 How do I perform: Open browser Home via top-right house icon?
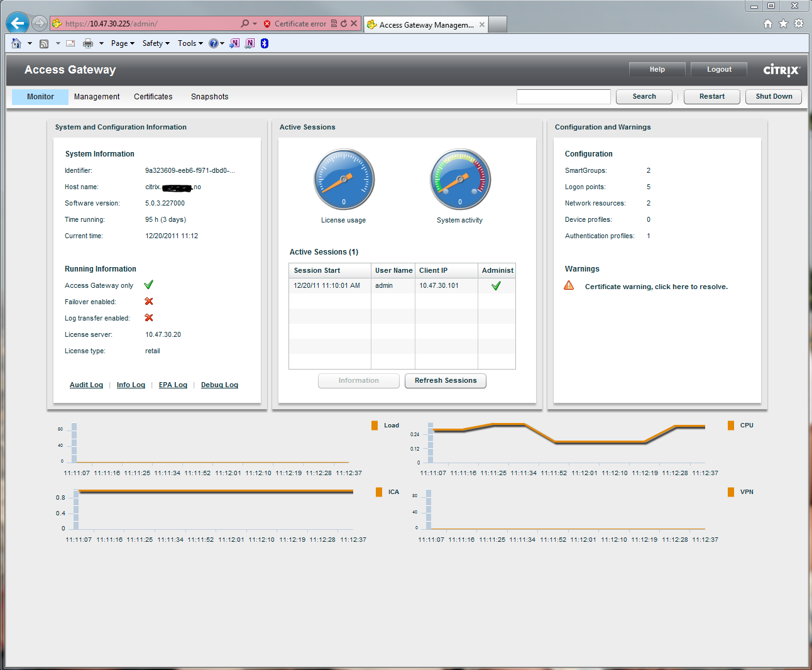pyautogui.click(x=768, y=23)
